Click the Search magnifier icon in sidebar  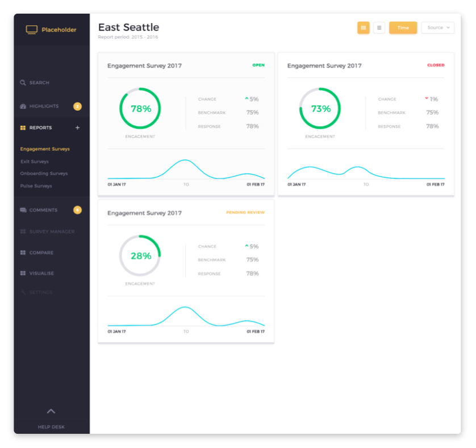tap(23, 82)
